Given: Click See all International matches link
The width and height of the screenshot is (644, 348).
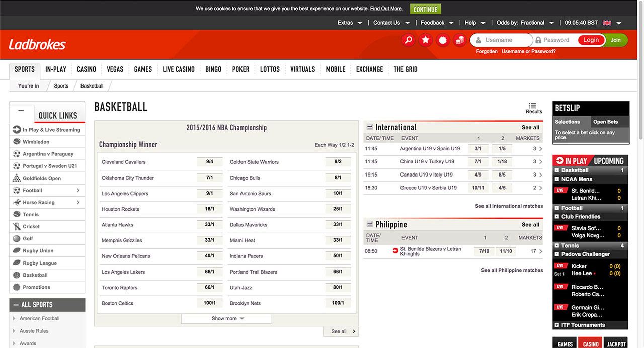Looking at the screenshot, I should [509, 206].
